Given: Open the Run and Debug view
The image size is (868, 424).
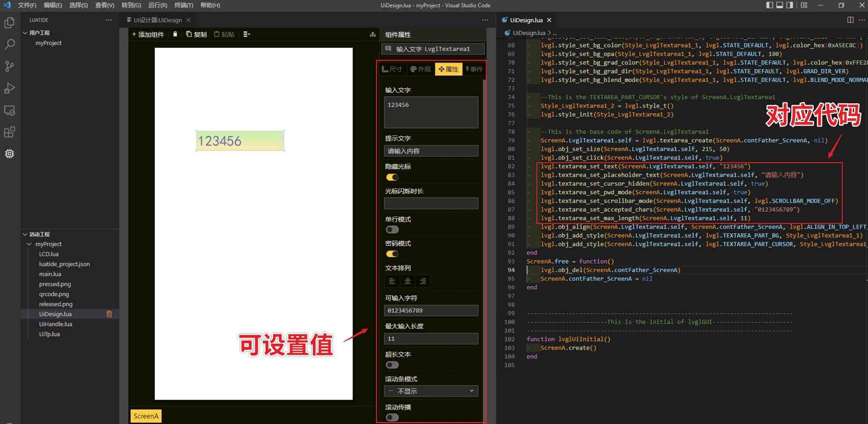Looking at the screenshot, I should coord(9,88).
